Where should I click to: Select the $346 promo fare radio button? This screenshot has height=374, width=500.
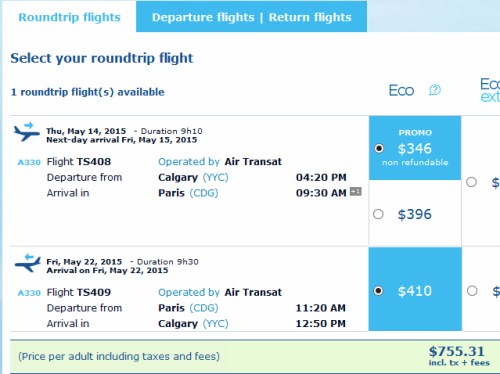click(379, 148)
